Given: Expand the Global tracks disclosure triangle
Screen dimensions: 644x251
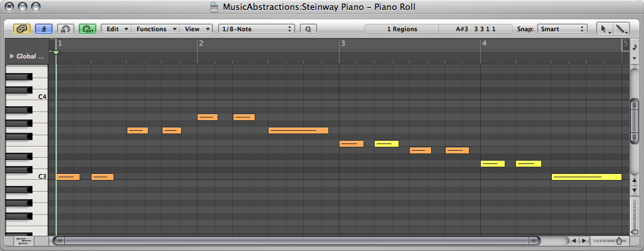Looking at the screenshot, I should click(12, 56).
